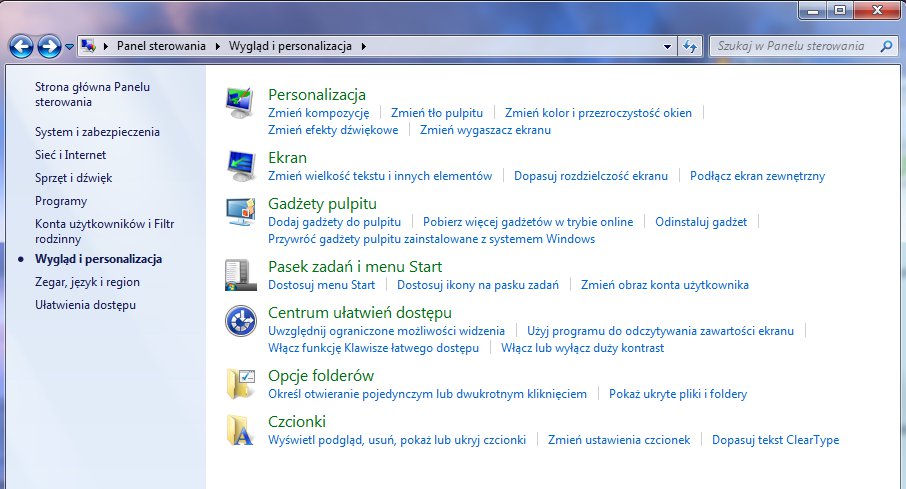Go back with the Back arrow button

21,46
